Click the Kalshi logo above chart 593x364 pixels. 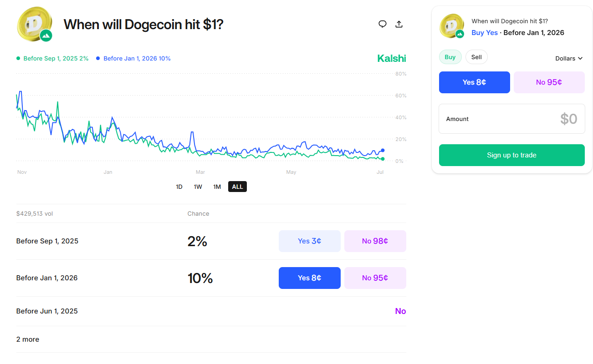coord(392,58)
